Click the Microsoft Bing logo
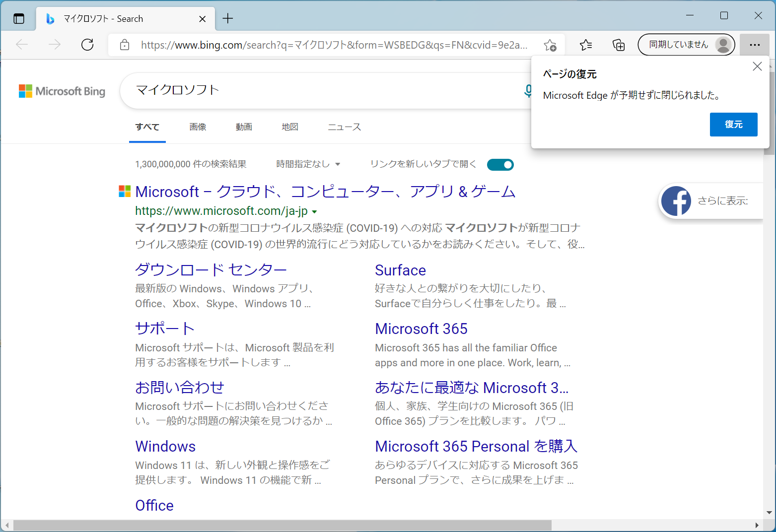The height and width of the screenshot is (532, 776). click(62, 91)
